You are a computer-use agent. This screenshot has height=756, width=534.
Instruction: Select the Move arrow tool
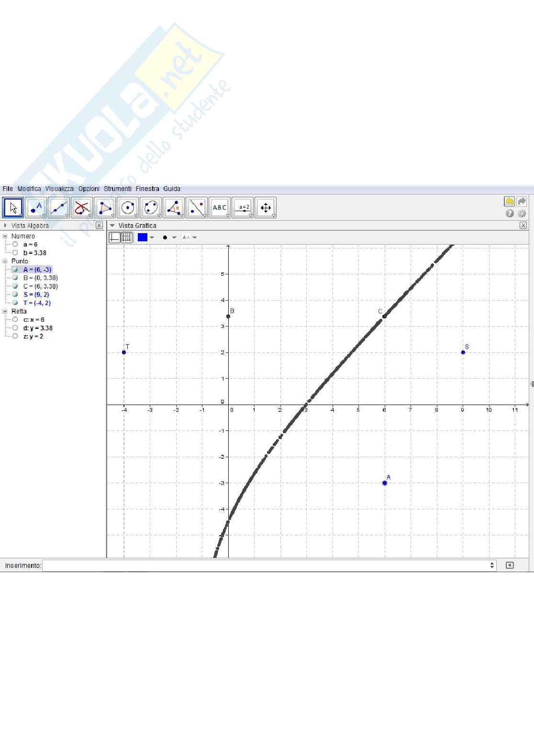tap(13, 208)
